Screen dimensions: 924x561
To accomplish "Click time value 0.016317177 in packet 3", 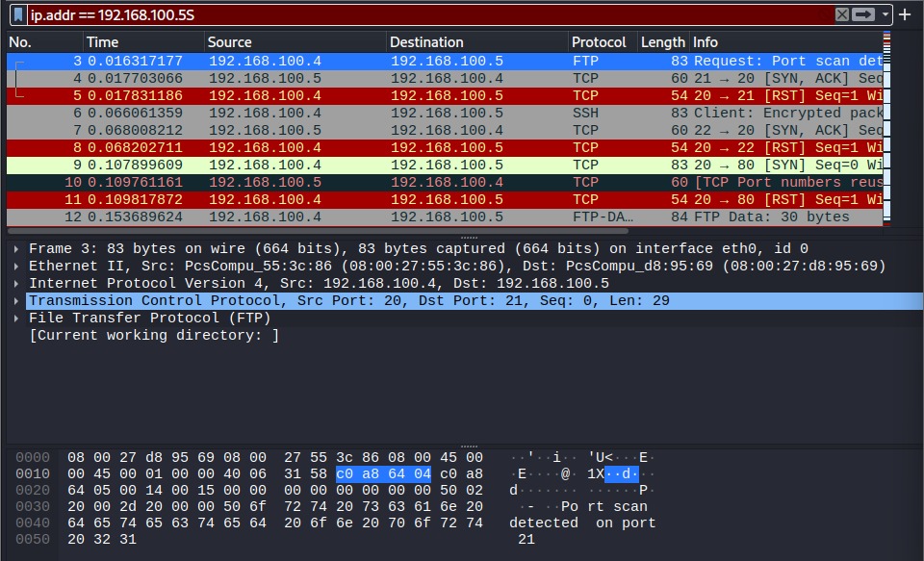I will [135, 62].
